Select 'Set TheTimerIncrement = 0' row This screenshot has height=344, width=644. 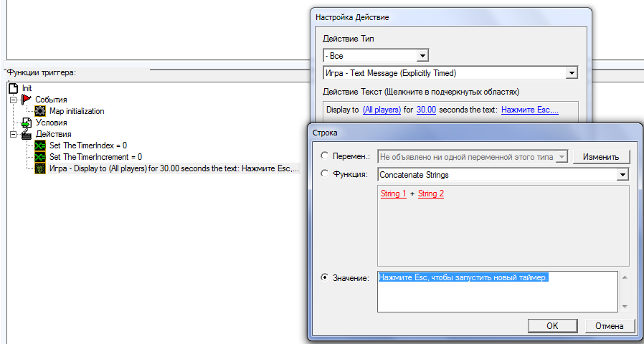point(95,157)
